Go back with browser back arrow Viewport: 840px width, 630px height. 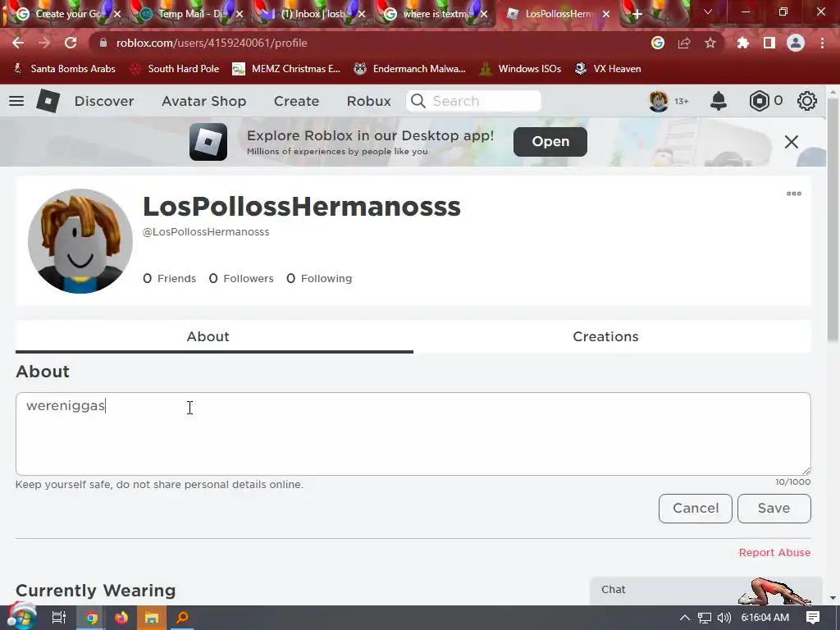(x=18, y=43)
